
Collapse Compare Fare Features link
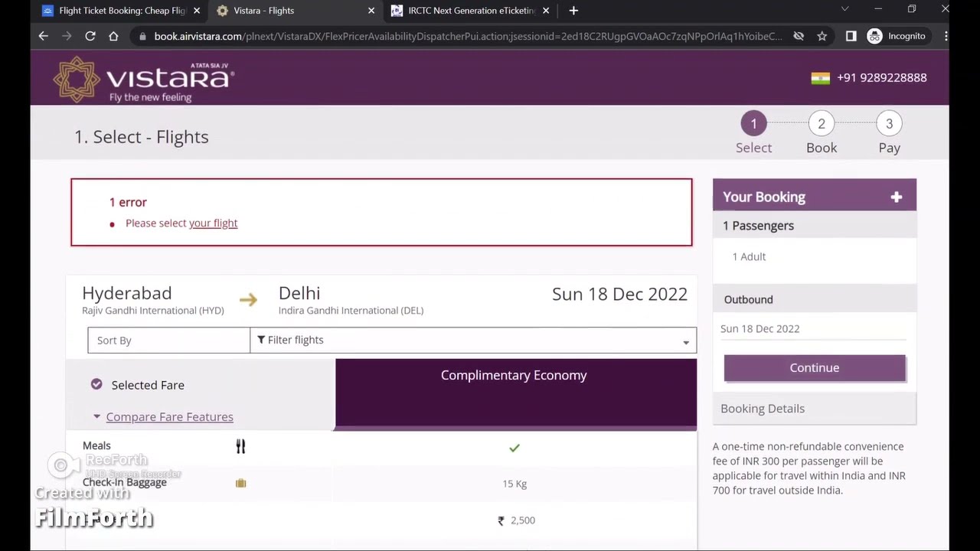click(169, 416)
